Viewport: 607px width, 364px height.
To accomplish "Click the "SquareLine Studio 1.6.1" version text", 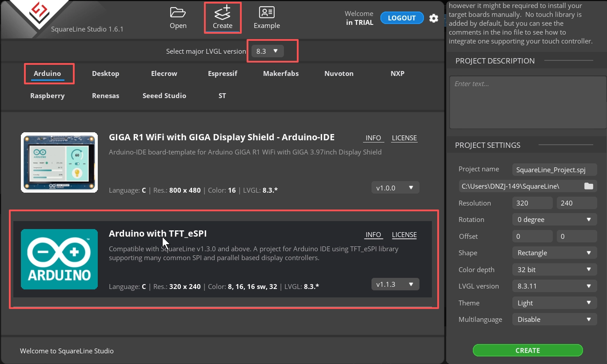I will coord(87,29).
